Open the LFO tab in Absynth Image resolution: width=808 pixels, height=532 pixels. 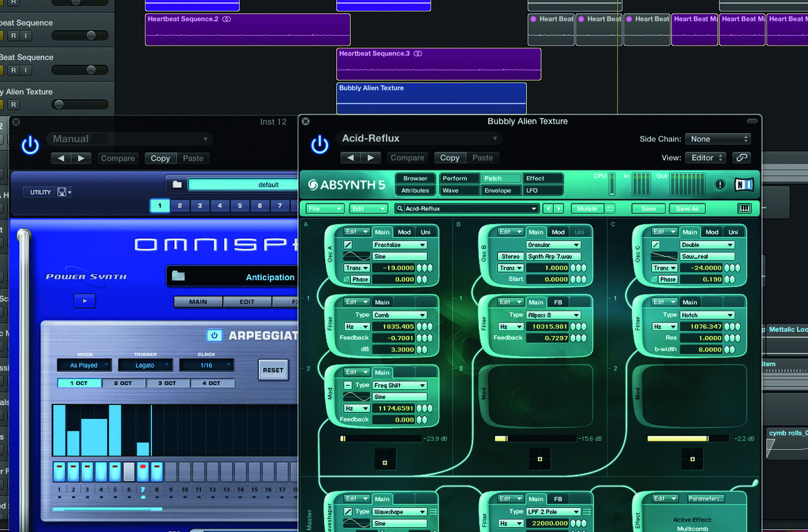coord(541,190)
